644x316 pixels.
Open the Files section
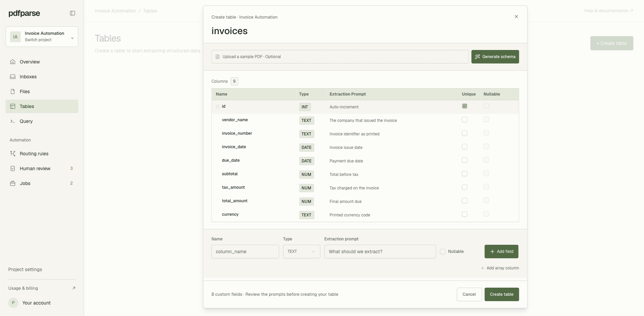pyautogui.click(x=42, y=91)
